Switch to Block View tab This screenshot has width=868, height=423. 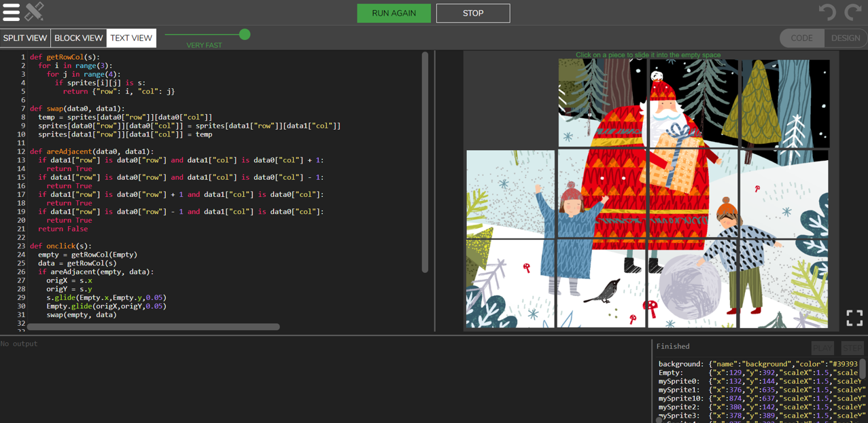click(x=78, y=38)
